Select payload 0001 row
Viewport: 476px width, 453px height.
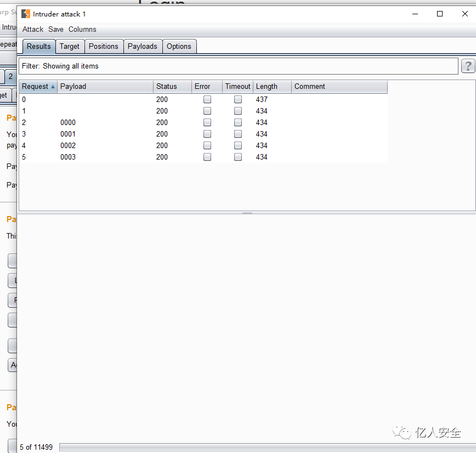[x=203, y=134]
